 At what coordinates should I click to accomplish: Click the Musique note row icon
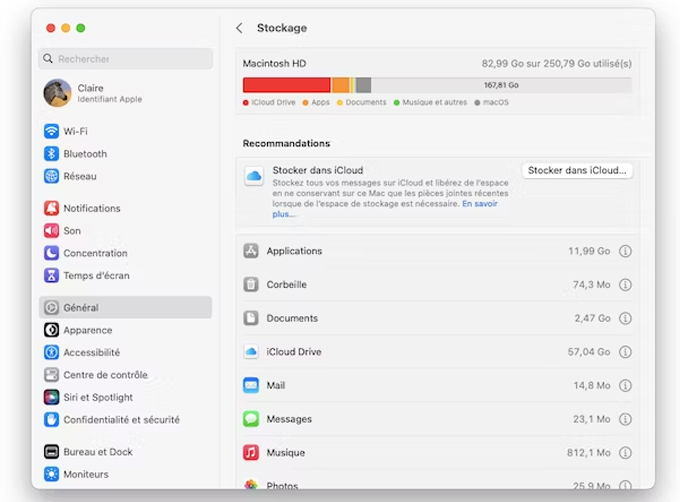coord(251,453)
